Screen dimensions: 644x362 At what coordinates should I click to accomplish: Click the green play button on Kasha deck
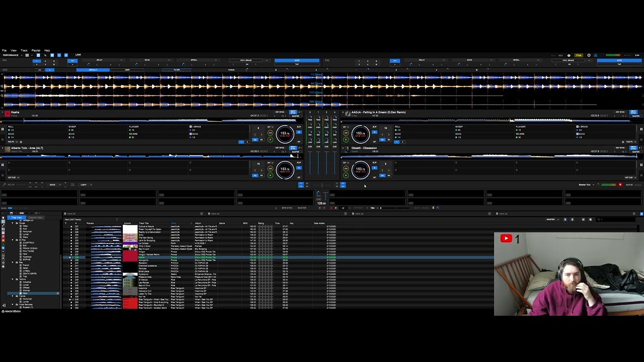pos(270,139)
